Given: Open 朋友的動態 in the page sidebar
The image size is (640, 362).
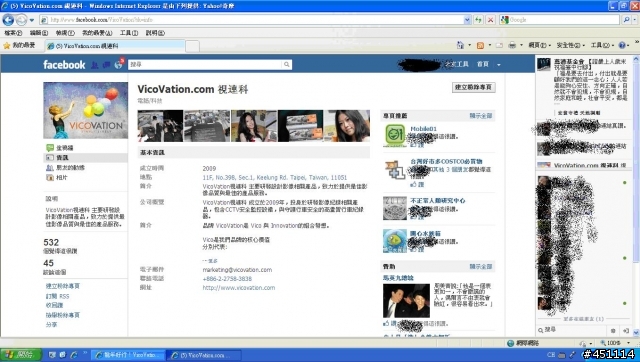Looking at the screenshot, I should (70, 168).
